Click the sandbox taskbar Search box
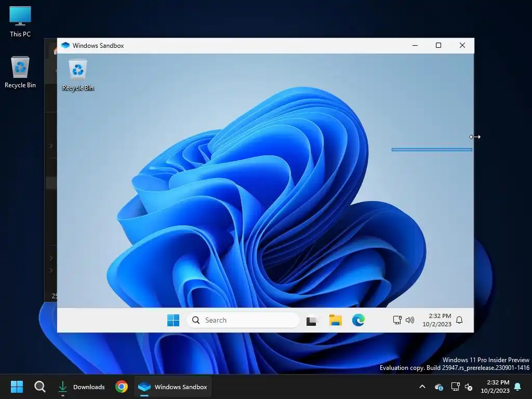The image size is (532, 399). tap(243, 320)
